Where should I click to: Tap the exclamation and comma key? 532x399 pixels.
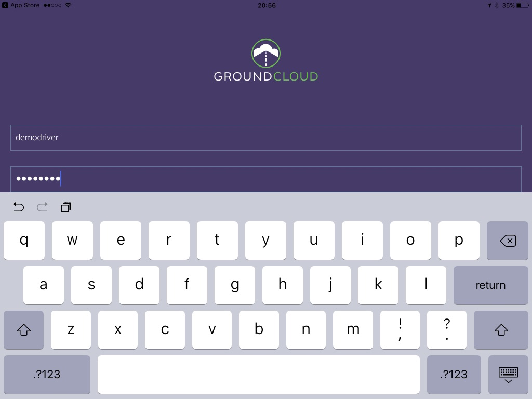point(400,330)
